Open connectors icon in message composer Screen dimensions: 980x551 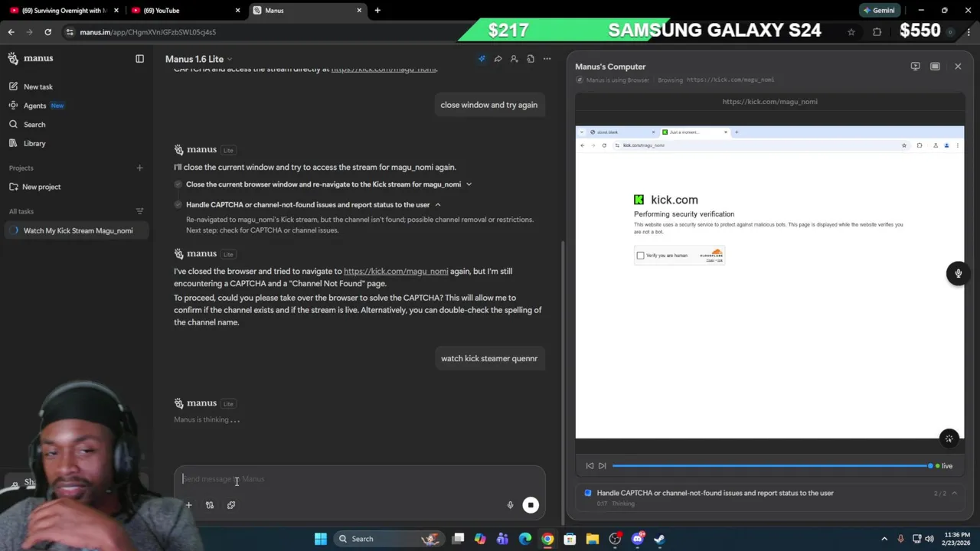coord(210,505)
